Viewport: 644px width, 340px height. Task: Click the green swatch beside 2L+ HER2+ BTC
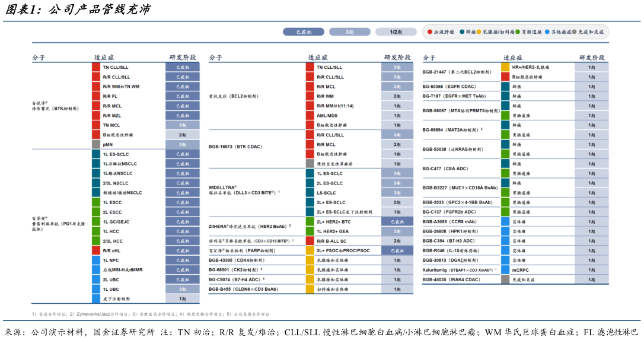point(310,221)
